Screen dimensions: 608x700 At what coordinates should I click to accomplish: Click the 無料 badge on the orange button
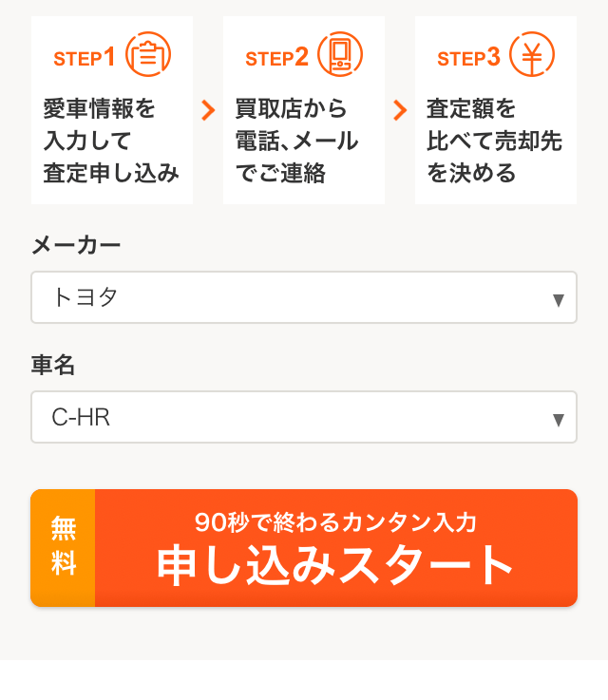pos(63,548)
